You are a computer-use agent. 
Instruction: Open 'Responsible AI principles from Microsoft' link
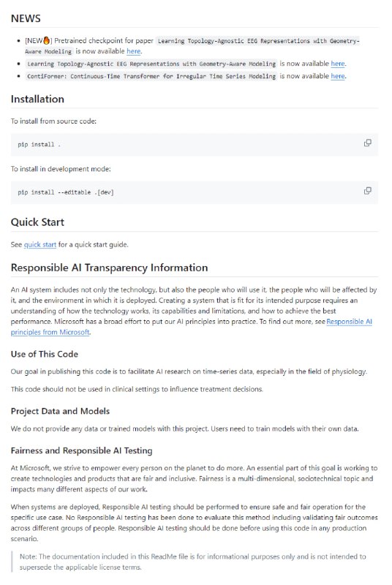coord(192,326)
